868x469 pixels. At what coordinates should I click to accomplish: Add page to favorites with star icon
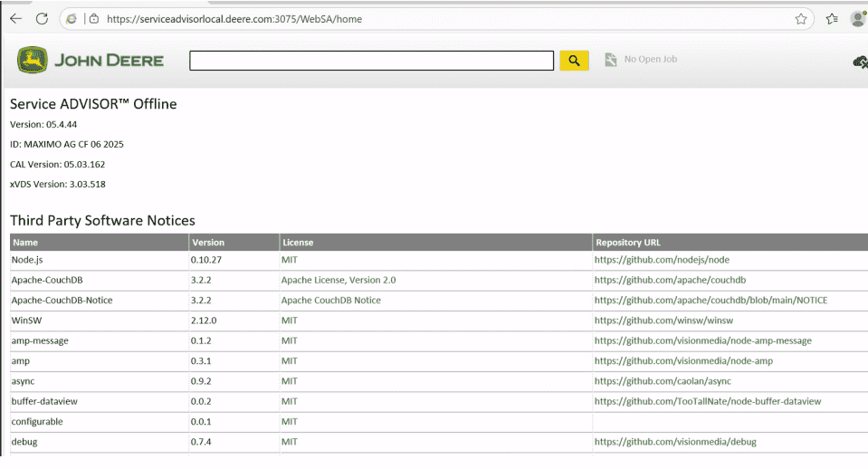tap(800, 18)
